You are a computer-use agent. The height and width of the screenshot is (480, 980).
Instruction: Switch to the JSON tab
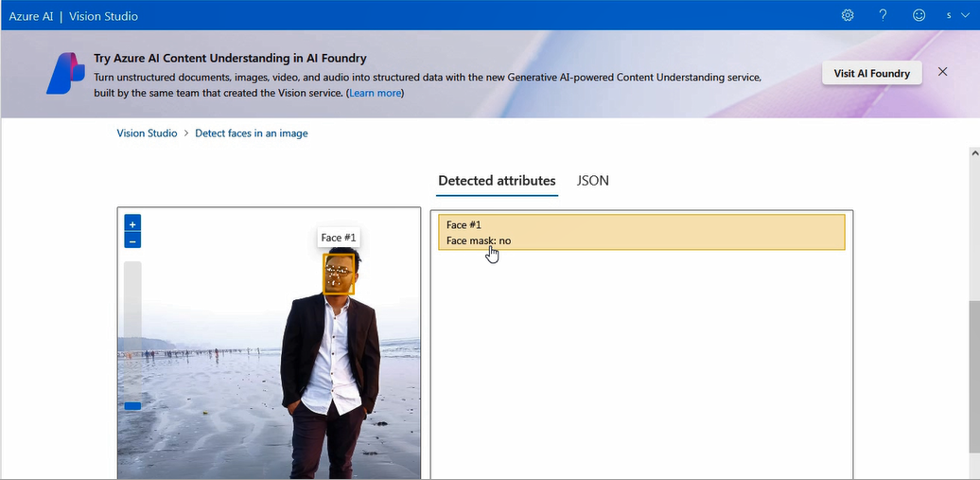coord(592,181)
